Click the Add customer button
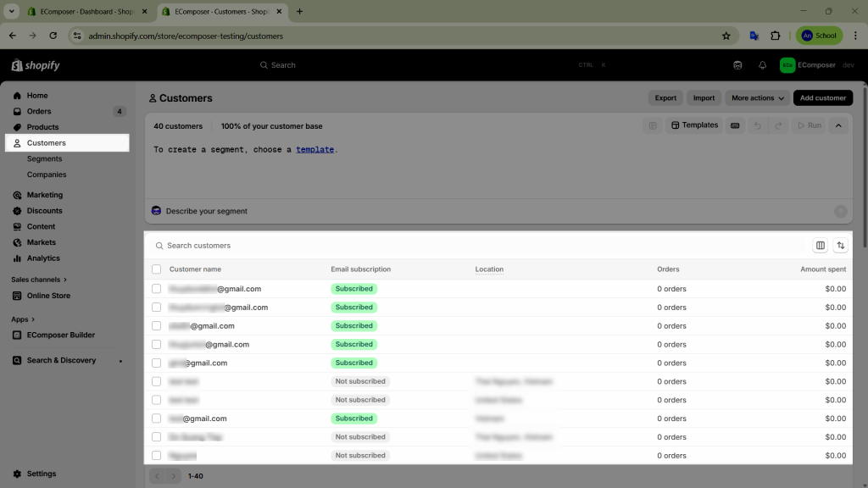Screen dimensions: 868x488 822,98
